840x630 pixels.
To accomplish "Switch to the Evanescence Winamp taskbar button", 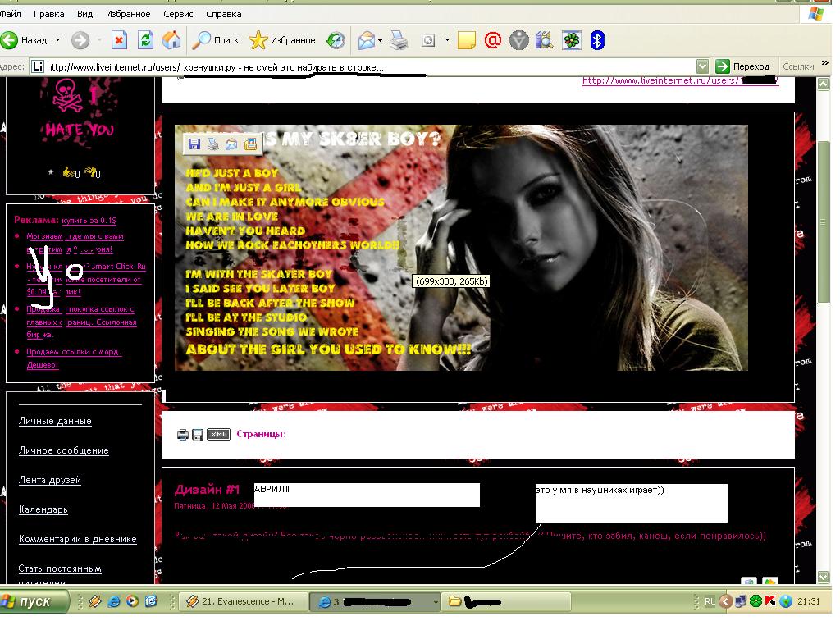I will (x=244, y=601).
